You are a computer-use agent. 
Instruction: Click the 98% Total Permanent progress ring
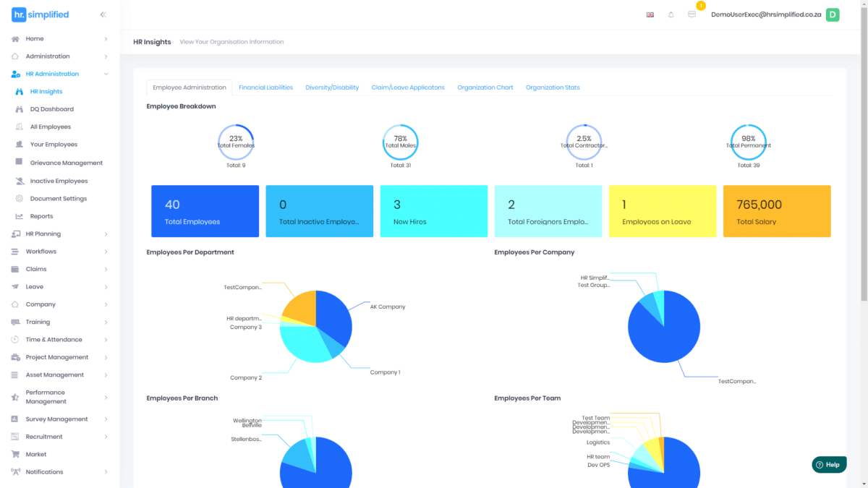pyautogui.click(x=748, y=142)
